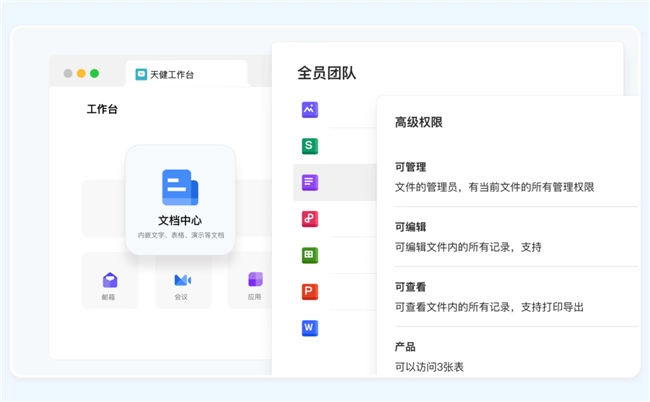The image size is (650, 402).
Task: Select the red P presentation file icon
Action: point(310,291)
